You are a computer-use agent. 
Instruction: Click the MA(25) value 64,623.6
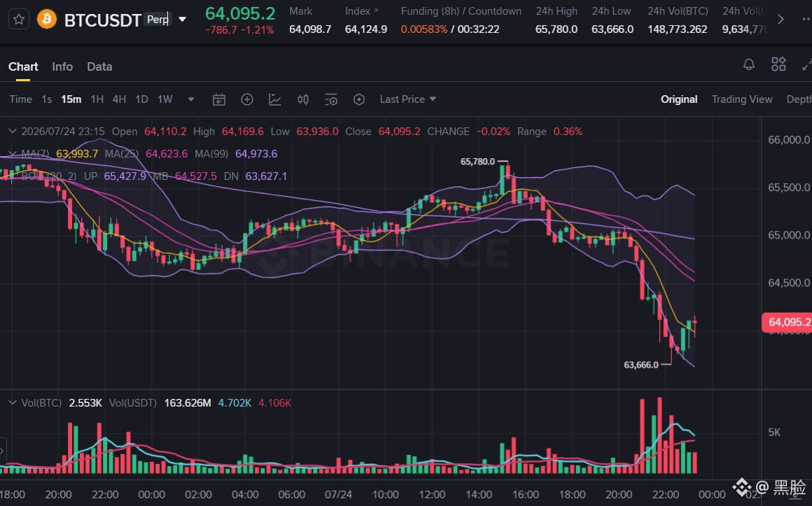166,154
